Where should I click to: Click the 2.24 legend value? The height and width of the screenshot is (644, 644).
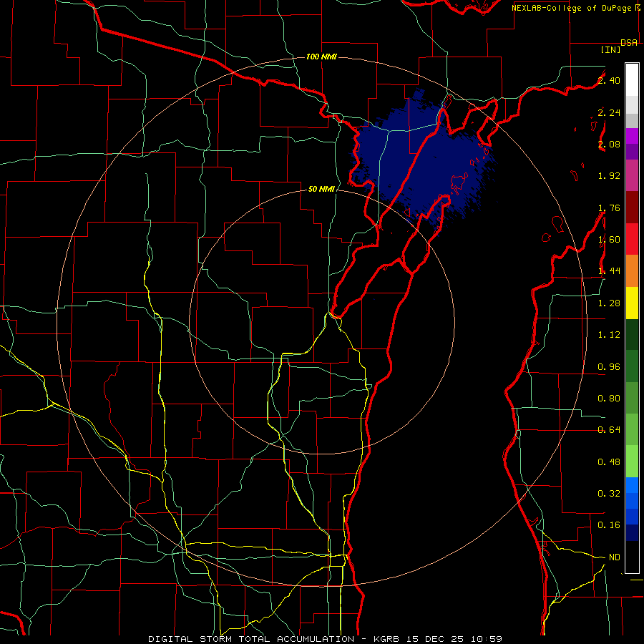609,112
